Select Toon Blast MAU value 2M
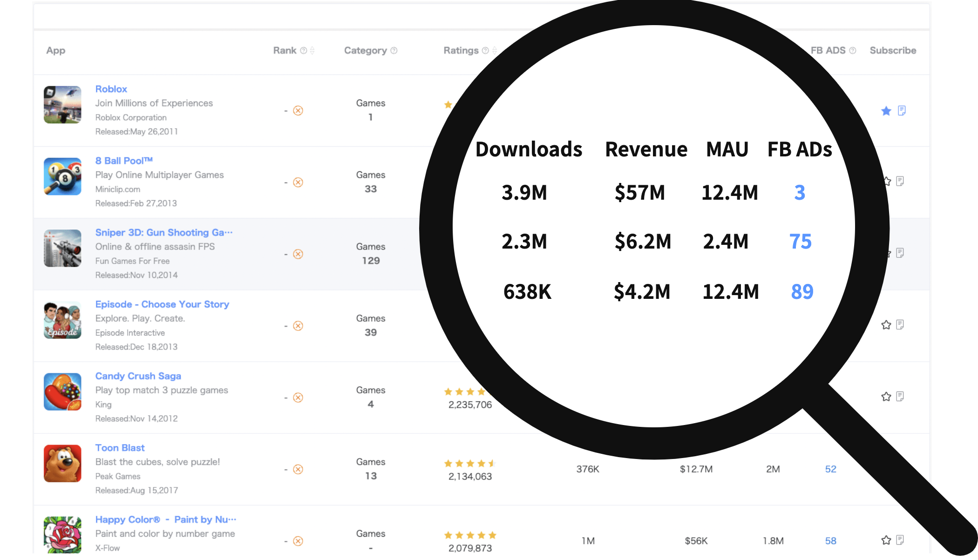978x560 pixels. tap(773, 469)
